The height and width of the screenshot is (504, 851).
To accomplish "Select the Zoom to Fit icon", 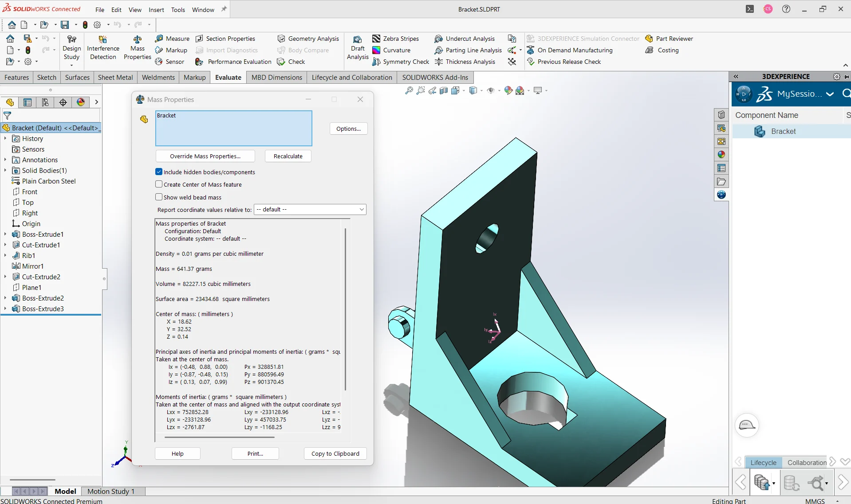I will point(409,90).
